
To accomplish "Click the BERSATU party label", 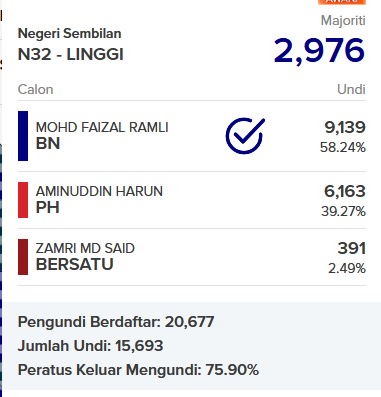I will 74,264.
